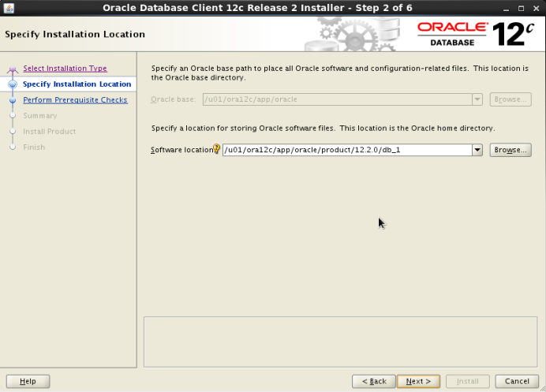Click the disabled Oracle base dropdown arrow
The width and height of the screenshot is (546, 392).
[x=477, y=99]
